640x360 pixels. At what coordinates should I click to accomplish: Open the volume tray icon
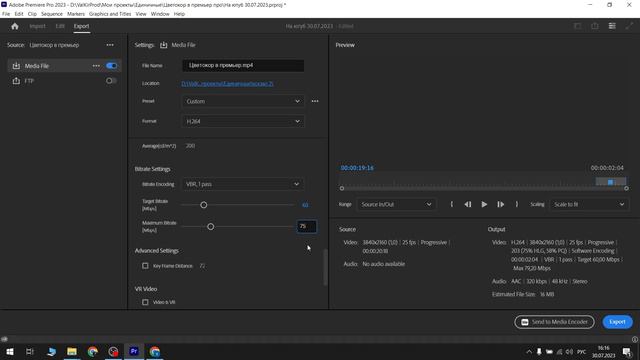(569, 351)
